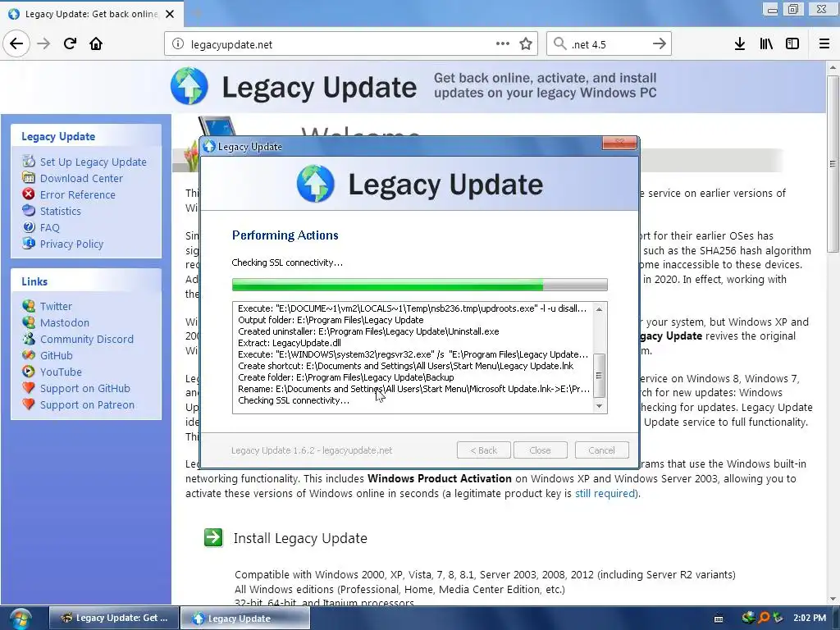Click the Statistics sidebar icon
This screenshot has height=630, width=840.
pyautogui.click(x=29, y=211)
